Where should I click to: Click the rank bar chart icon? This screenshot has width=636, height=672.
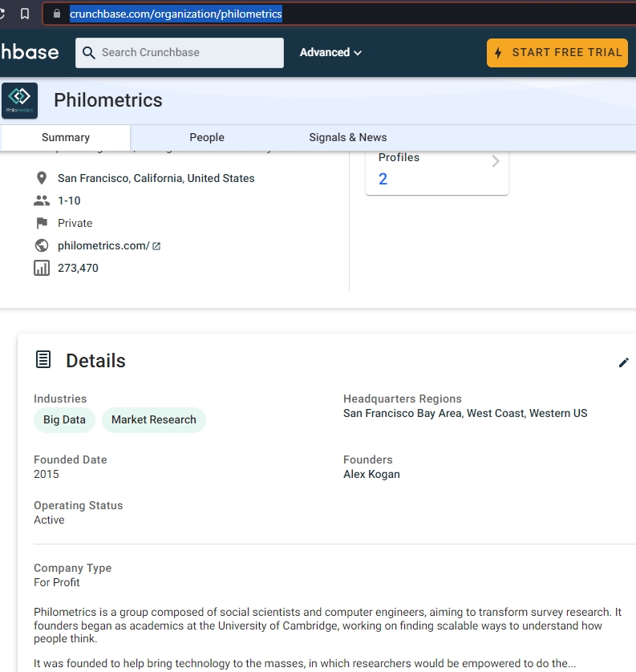coord(42,268)
